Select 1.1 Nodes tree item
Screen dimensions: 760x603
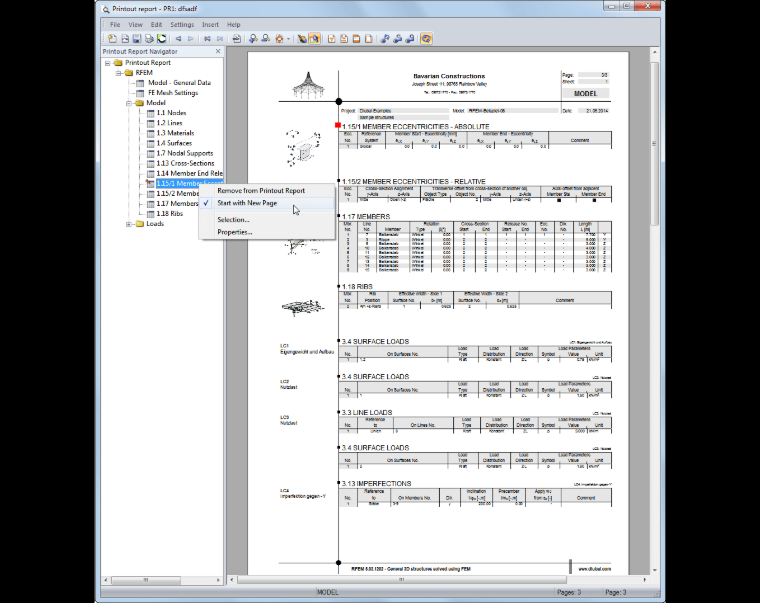(171, 113)
